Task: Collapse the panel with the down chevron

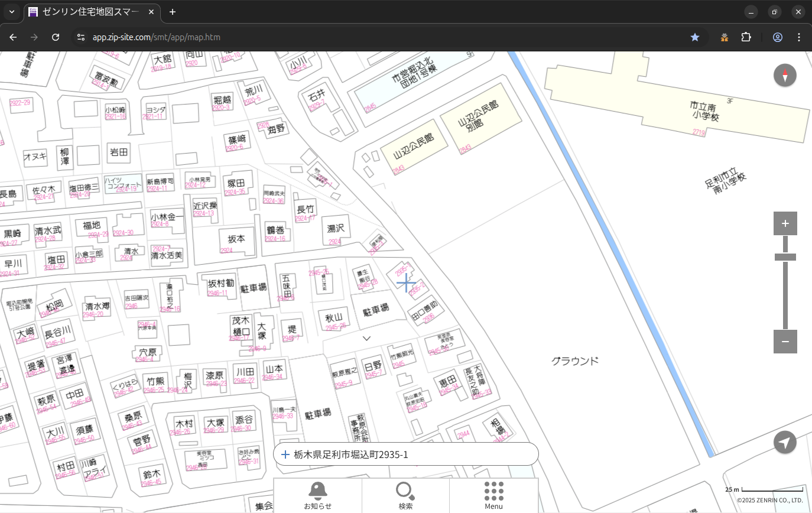Action: point(366,339)
